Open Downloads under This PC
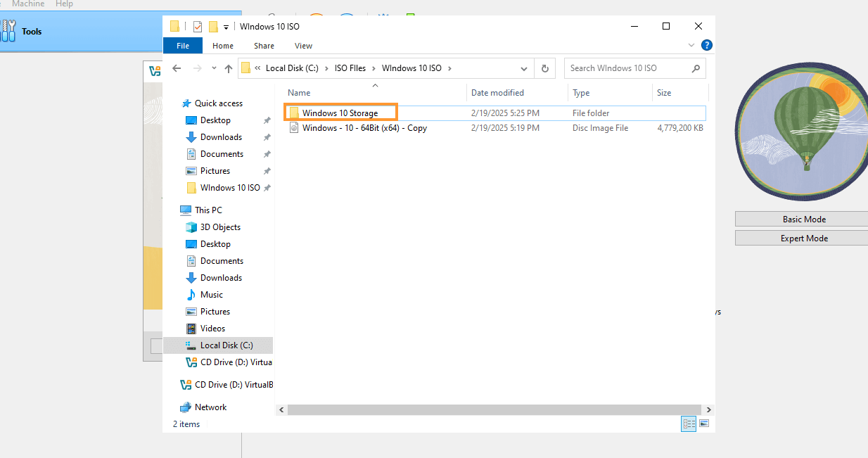Screen dimensions: 868x458 pyautogui.click(x=221, y=278)
